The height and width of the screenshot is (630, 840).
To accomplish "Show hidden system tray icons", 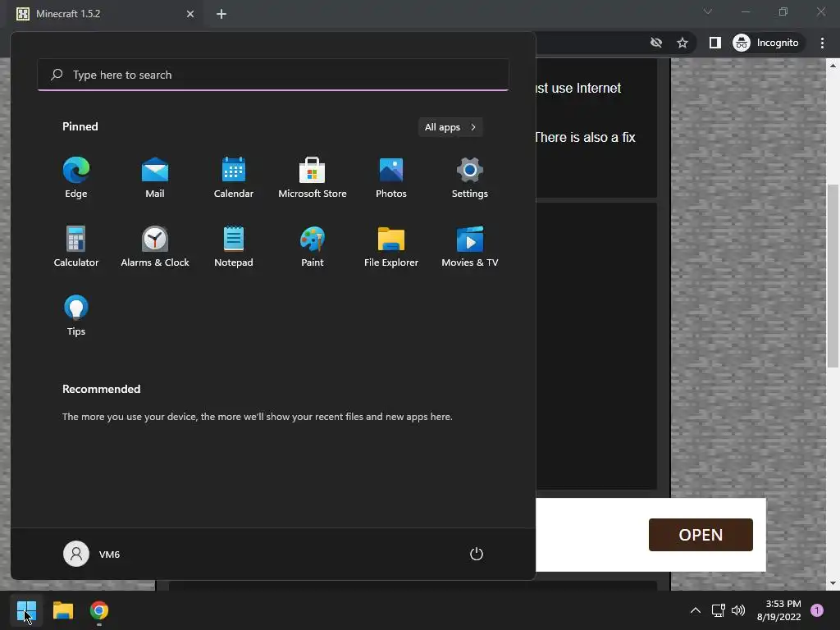I will (x=696, y=610).
